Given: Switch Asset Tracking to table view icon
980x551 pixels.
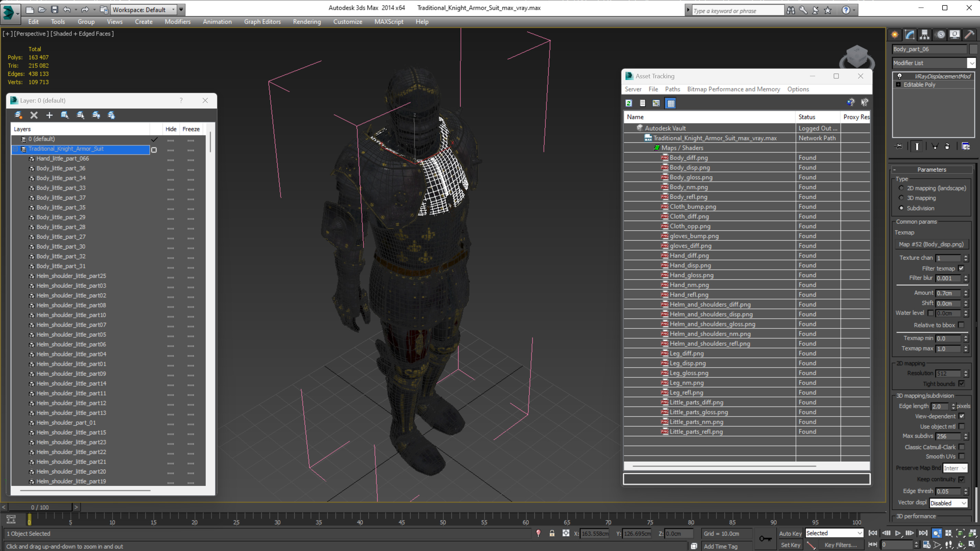Looking at the screenshot, I should [671, 103].
